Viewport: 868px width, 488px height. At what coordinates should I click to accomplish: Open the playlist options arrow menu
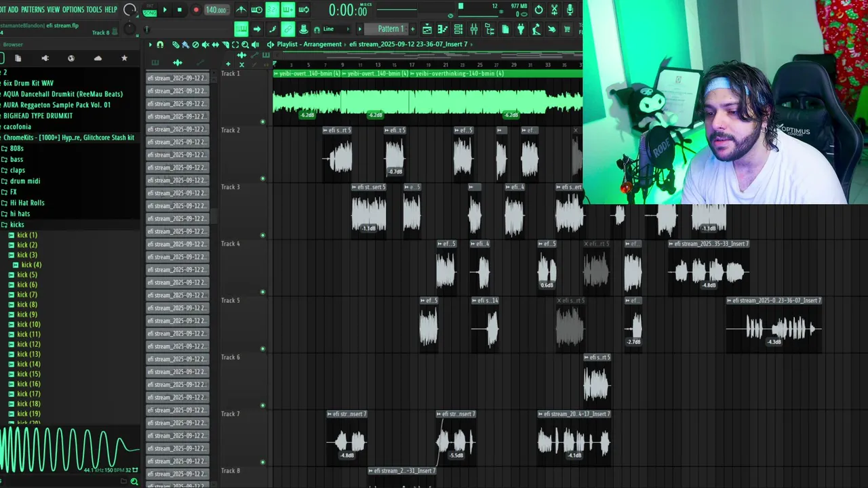pos(150,44)
